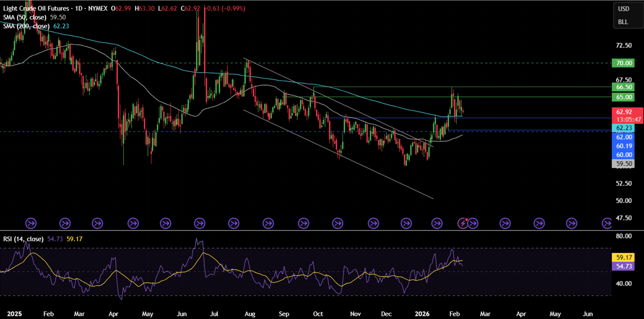Click the second rollover icon from left
The width and height of the screenshot is (644, 319).
[65, 224]
